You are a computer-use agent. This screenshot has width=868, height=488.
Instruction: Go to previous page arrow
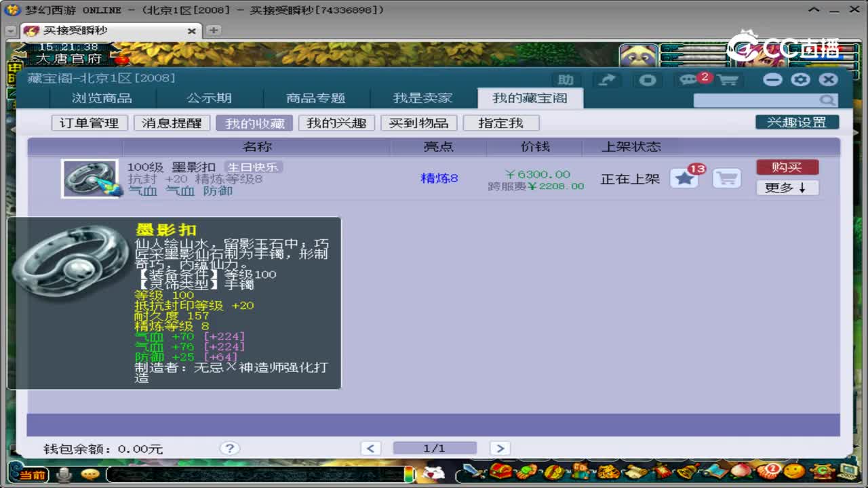[x=370, y=448]
